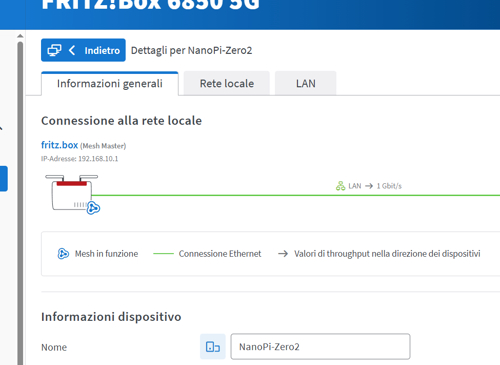This screenshot has height=365, width=500.
Task: Click the FRITZ!Box router illustration
Action: click(72, 193)
